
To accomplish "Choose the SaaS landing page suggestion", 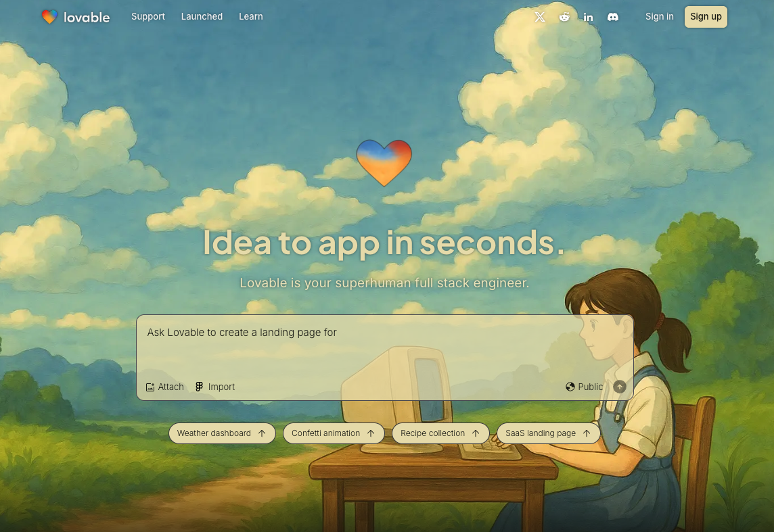I will pos(549,433).
